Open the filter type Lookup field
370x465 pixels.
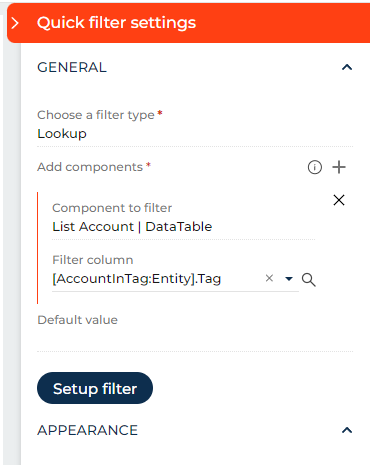tap(195, 134)
